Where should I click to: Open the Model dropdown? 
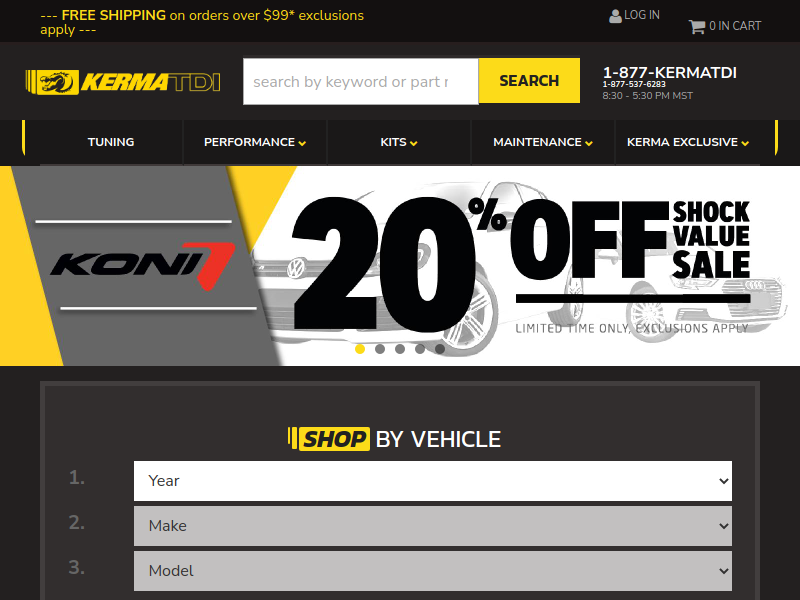tap(433, 571)
